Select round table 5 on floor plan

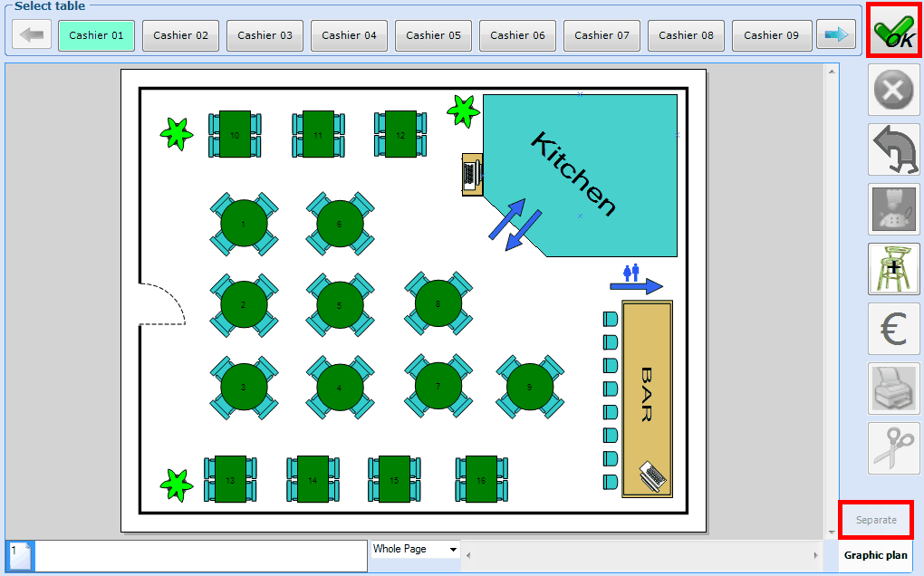pyautogui.click(x=340, y=305)
